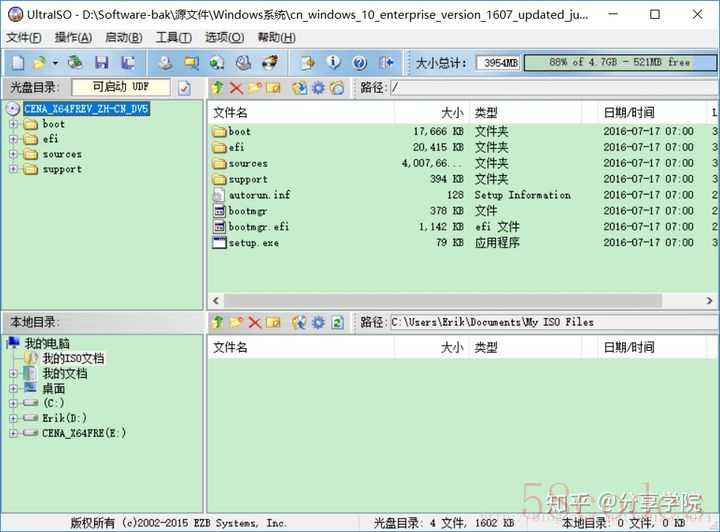The image size is (720, 532).
Task: Click the red X delete in the disc image toolbar
Action: (236, 88)
